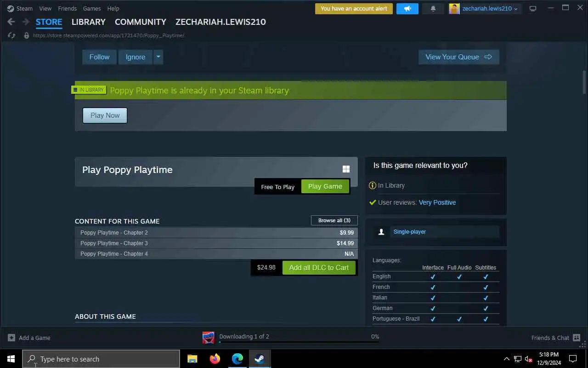Go forward with the forward arrow
Viewport: 588px width, 368px height.
point(26,22)
